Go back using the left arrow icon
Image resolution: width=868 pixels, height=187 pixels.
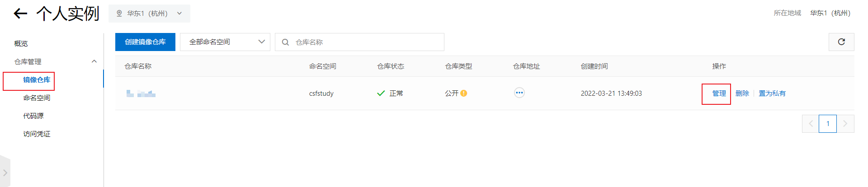[20, 14]
